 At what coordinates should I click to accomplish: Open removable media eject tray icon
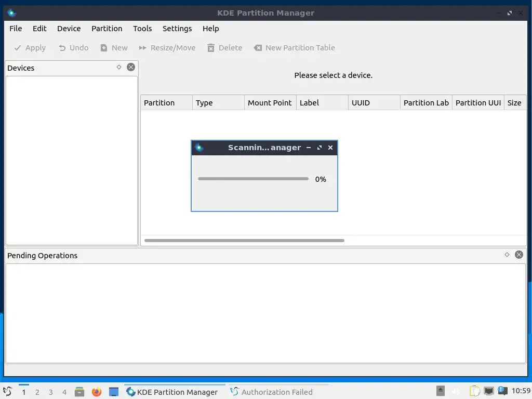coord(441,391)
